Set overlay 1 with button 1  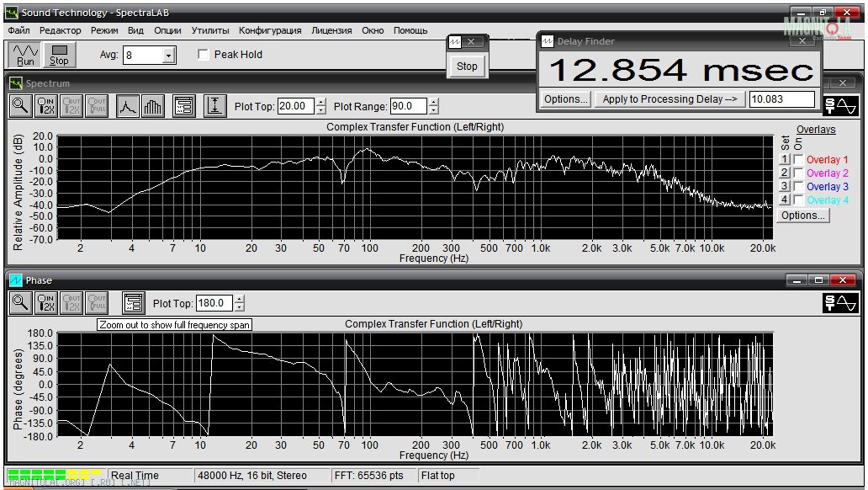[784, 160]
